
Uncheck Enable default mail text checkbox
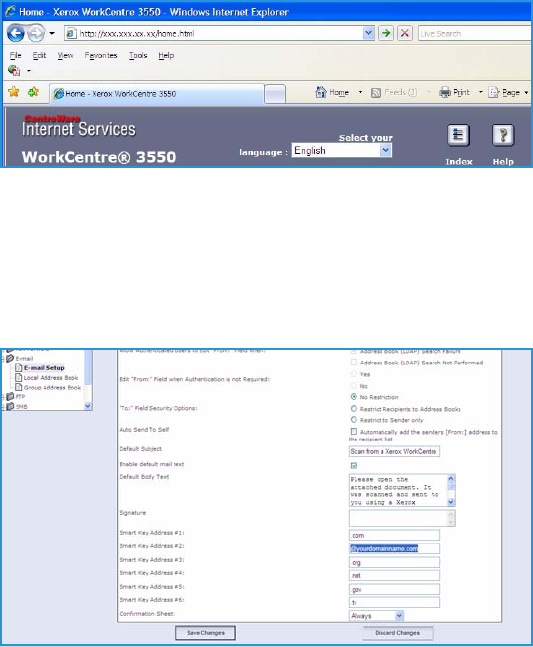tap(354, 465)
